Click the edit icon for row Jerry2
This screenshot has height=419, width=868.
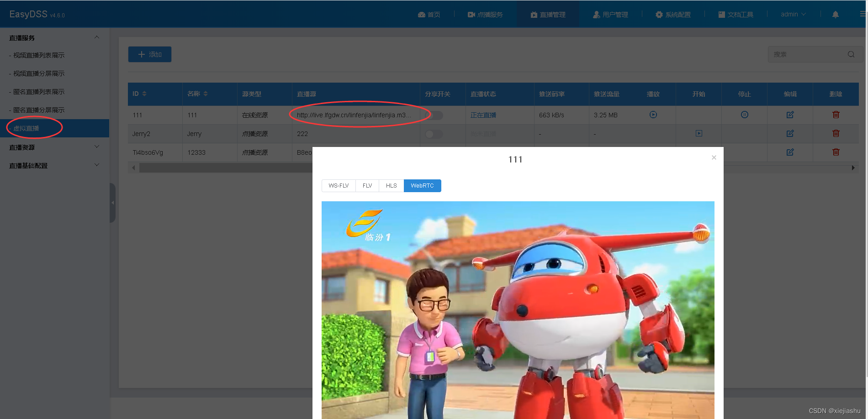pyautogui.click(x=790, y=133)
